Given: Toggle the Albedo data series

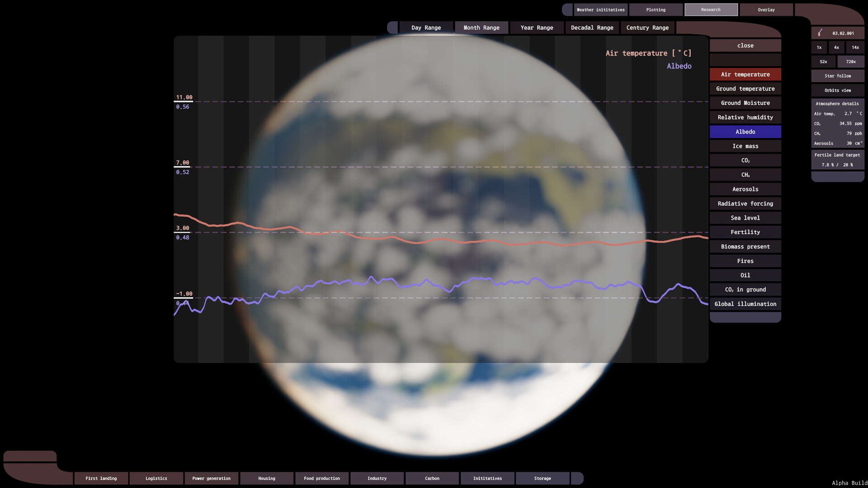Looking at the screenshot, I should tap(745, 131).
